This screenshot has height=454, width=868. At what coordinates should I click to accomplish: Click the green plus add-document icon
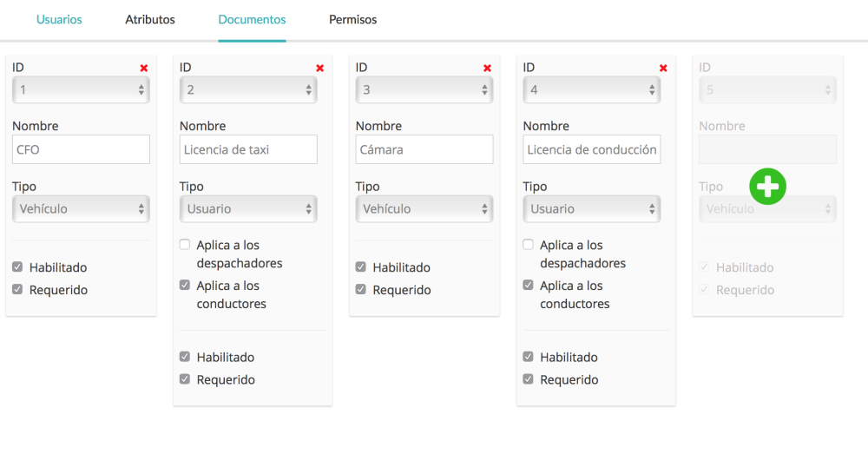click(767, 187)
